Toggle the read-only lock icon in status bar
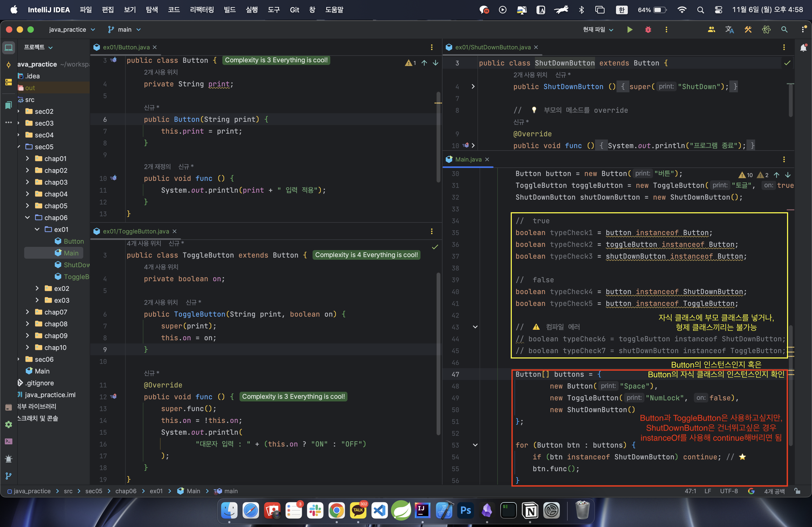The height and width of the screenshot is (527, 812). 797,491
